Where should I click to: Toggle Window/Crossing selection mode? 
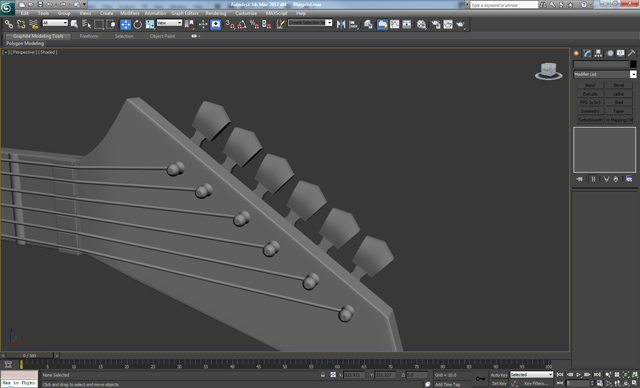click(111, 24)
